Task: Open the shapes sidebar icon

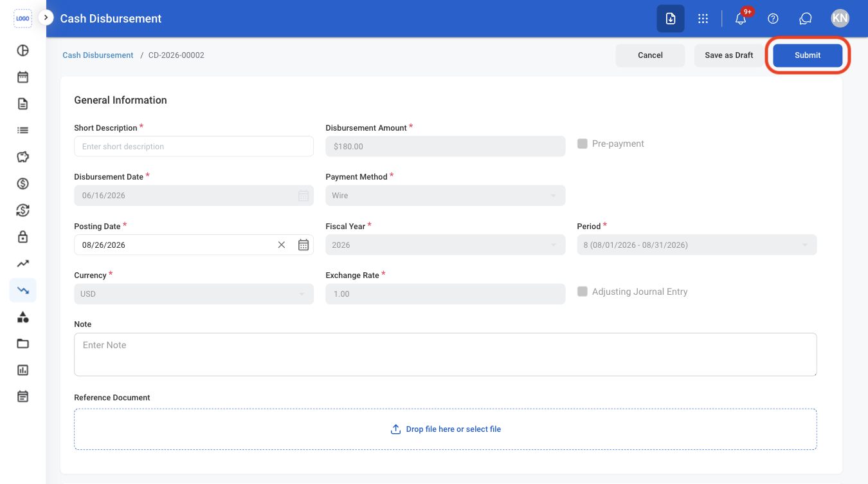Action: tap(23, 317)
